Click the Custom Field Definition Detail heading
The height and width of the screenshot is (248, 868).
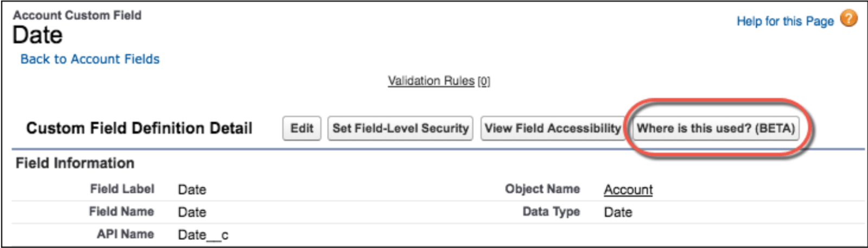click(x=139, y=128)
